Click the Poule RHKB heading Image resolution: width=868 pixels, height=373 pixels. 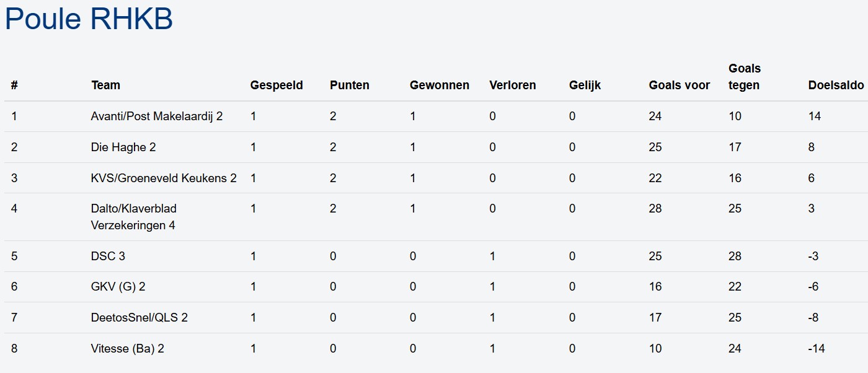(89, 19)
